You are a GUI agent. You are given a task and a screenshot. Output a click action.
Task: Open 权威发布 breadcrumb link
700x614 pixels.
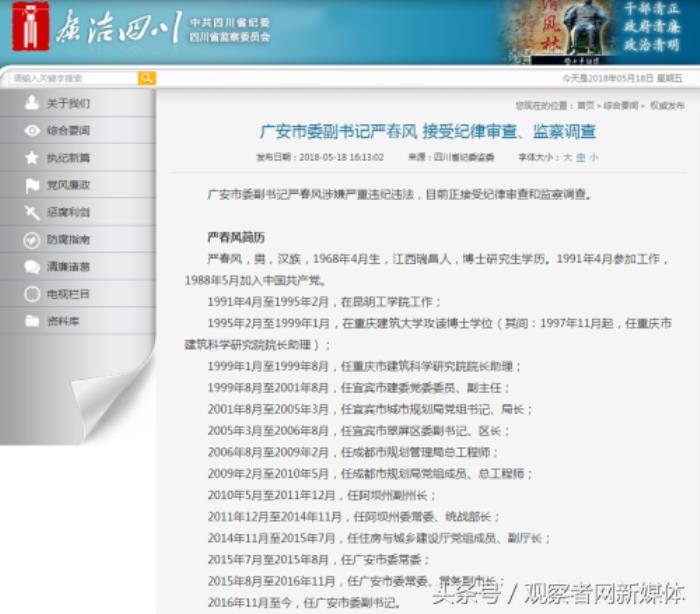pyautogui.click(x=667, y=105)
